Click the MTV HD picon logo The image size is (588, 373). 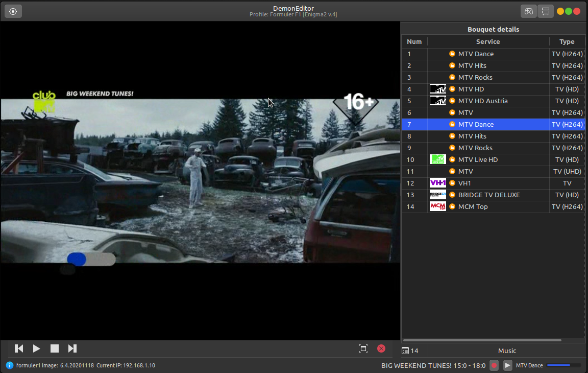[437, 89]
